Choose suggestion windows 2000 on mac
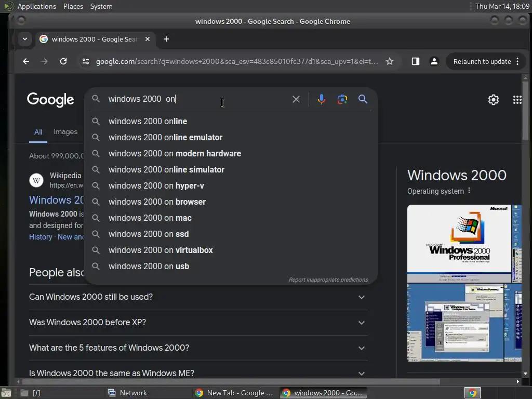 click(x=231, y=218)
